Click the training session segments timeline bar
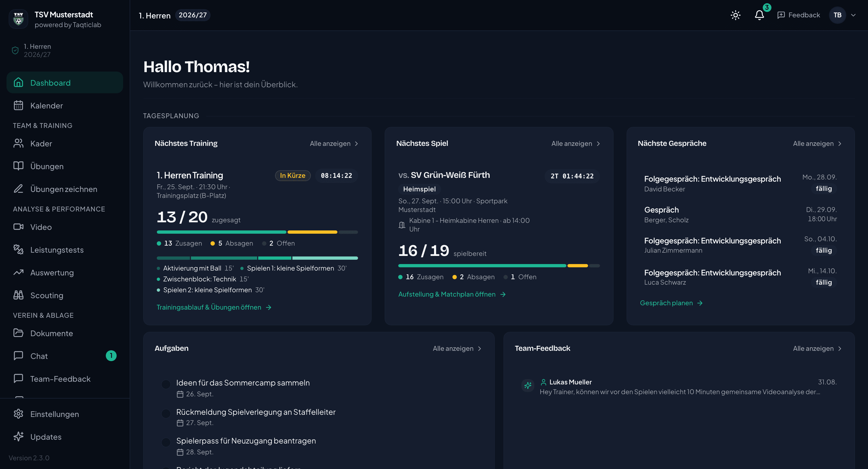868x469 pixels. point(257,258)
